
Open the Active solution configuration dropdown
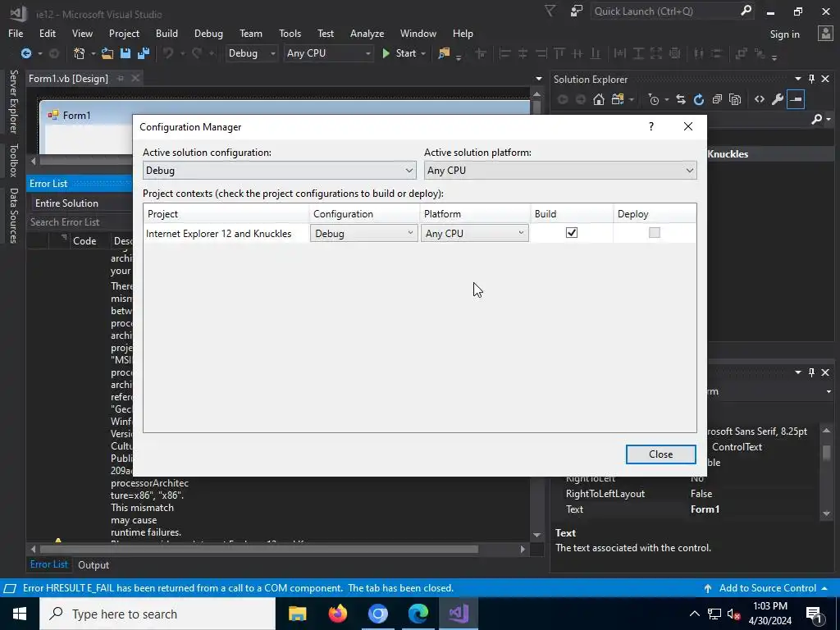[279, 171]
